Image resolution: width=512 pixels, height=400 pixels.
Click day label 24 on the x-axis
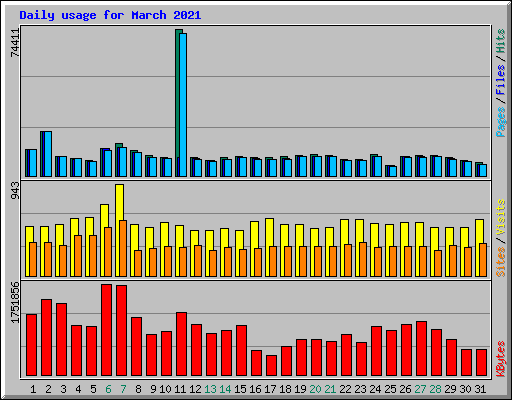[x=375, y=389]
